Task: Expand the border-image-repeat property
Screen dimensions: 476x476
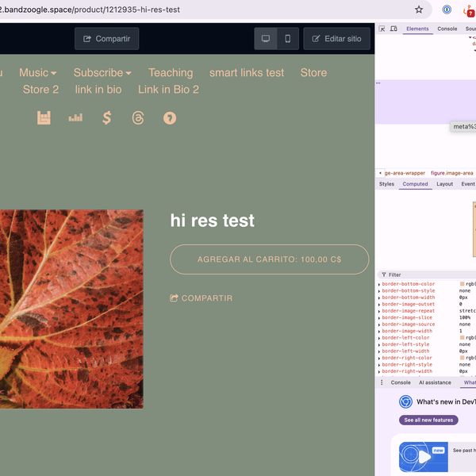Action: click(379, 311)
